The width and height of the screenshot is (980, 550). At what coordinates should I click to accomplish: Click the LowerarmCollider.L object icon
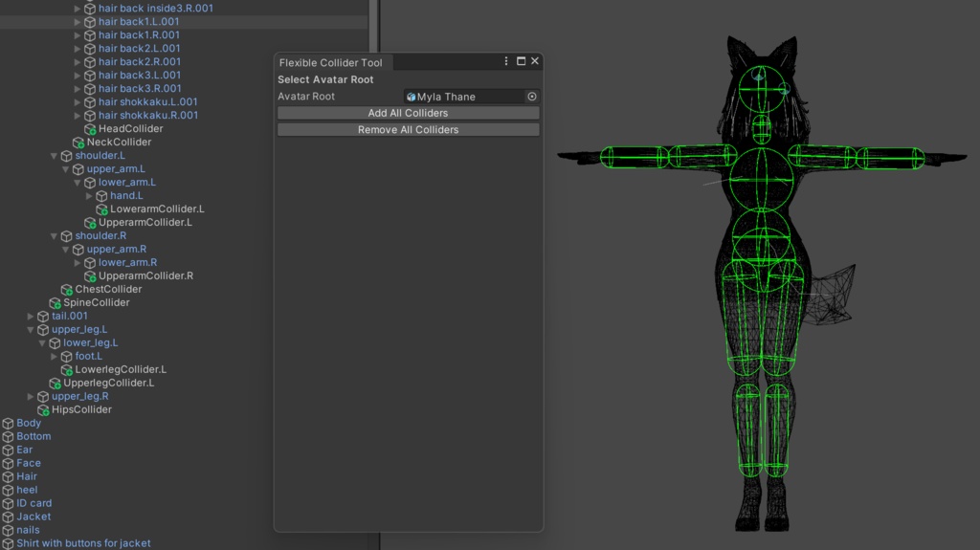coord(101,209)
